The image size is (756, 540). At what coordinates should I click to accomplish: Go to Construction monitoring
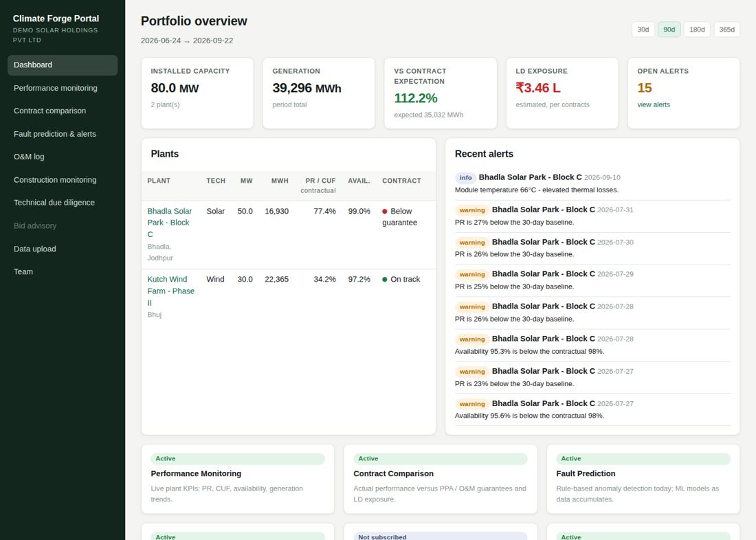tap(62, 180)
